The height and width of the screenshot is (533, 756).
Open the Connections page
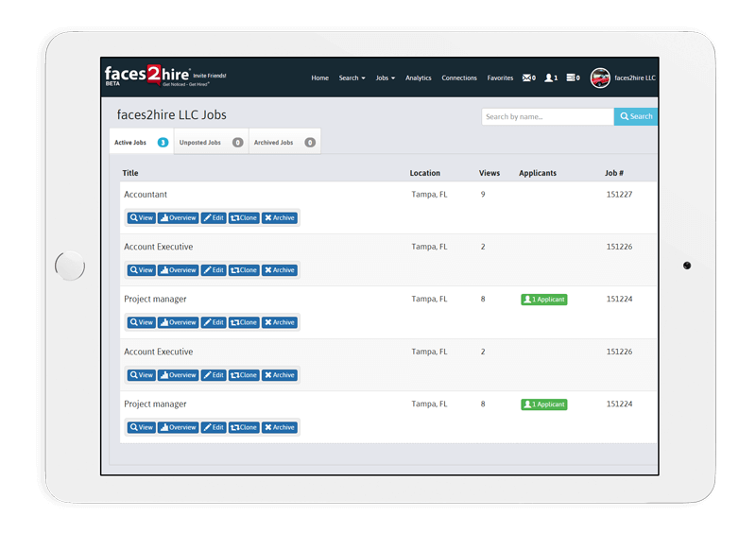(459, 78)
